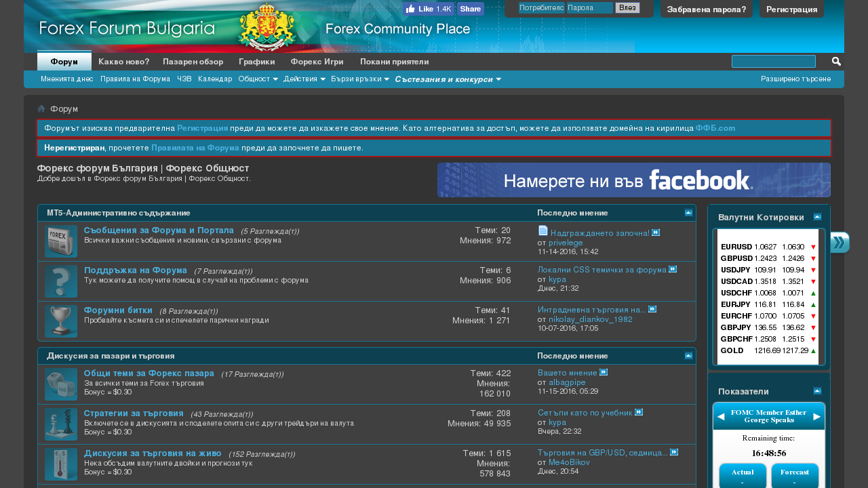Screen dimensions: 868x488
Task: Click the ФФБ.com link in notice
Action: click(715, 128)
